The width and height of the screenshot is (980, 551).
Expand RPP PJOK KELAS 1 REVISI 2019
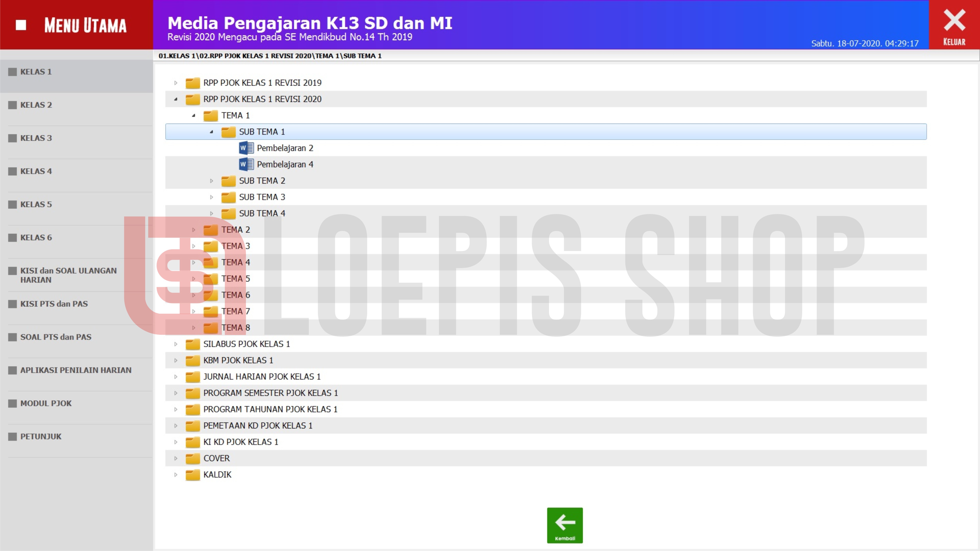click(x=176, y=83)
